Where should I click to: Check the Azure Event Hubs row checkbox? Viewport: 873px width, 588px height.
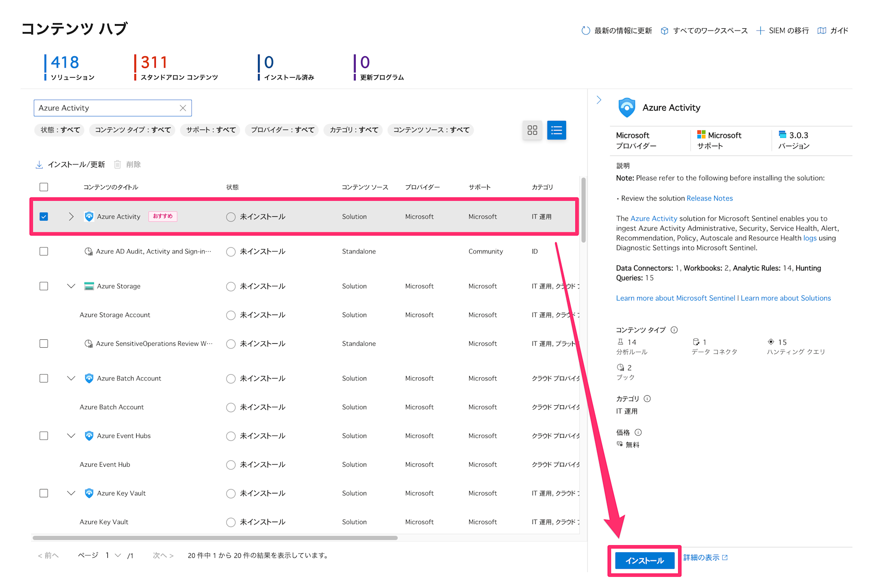click(44, 436)
